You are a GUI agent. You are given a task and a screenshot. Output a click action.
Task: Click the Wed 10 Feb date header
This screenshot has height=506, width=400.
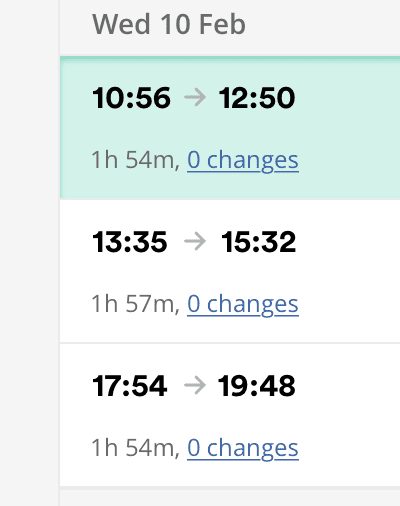coord(169,24)
